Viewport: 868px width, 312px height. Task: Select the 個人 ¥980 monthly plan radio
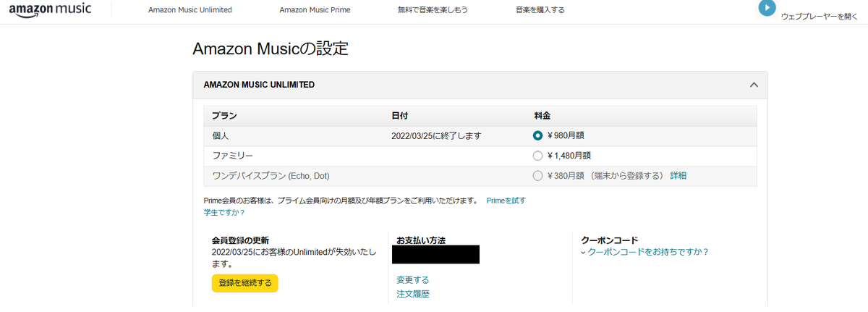(x=537, y=135)
